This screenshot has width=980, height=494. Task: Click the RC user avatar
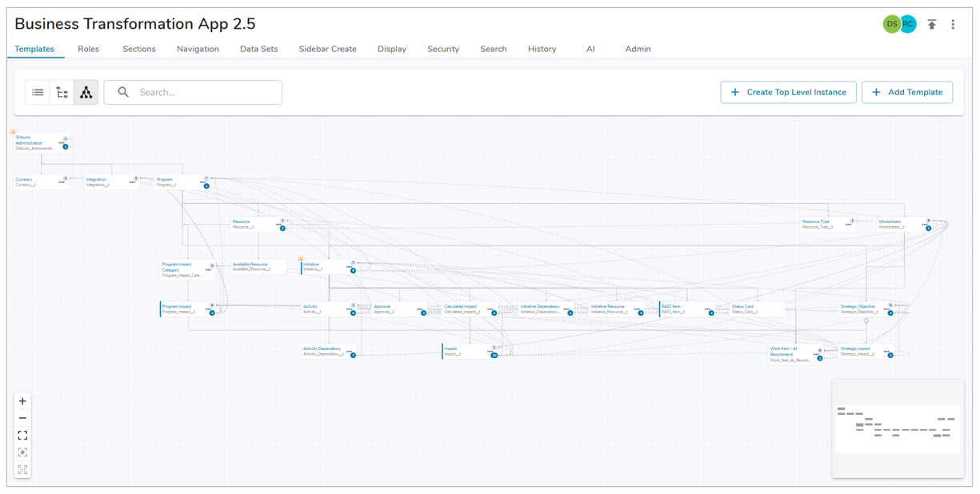(x=908, y=24)
